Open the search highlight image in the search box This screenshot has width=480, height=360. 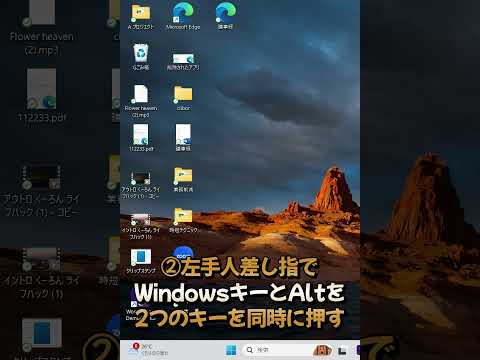click(x=322, y=350)
